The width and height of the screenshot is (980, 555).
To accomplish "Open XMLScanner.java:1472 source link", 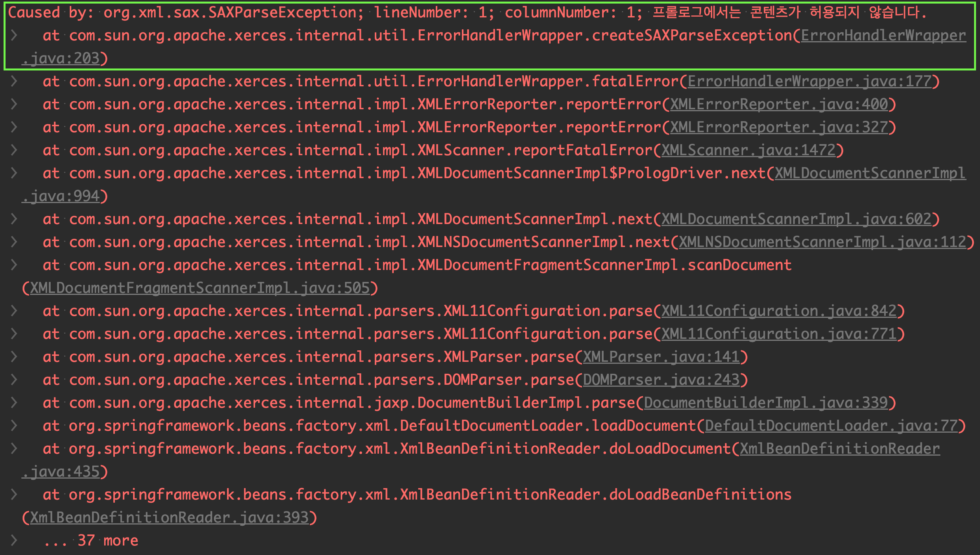I will [x=748, y=150].
